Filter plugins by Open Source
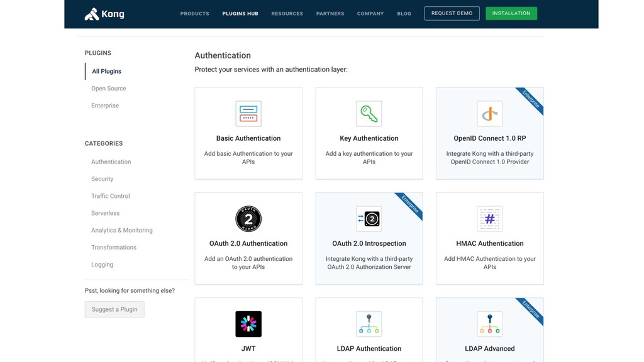The width and height of the screenshot is (644, 362). 108,88
